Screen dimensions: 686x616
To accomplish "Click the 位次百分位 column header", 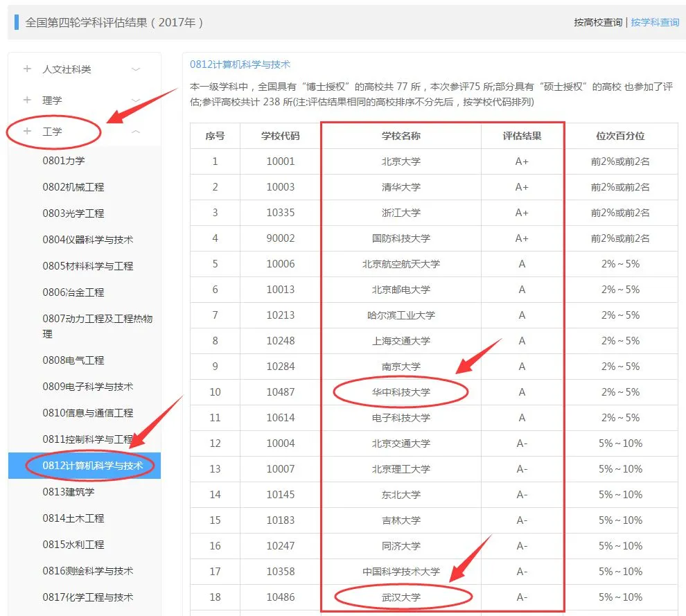I will (620, 136).
